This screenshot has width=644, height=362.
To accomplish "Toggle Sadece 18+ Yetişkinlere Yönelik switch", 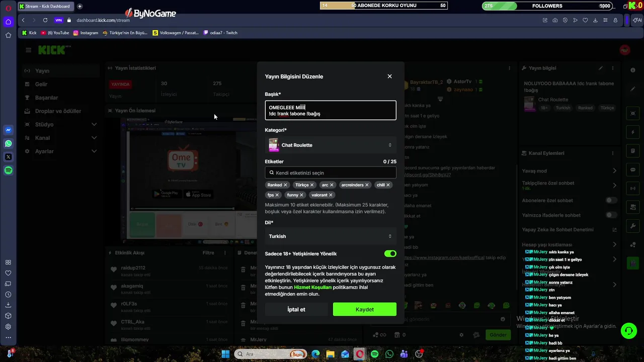I will 390,254.
